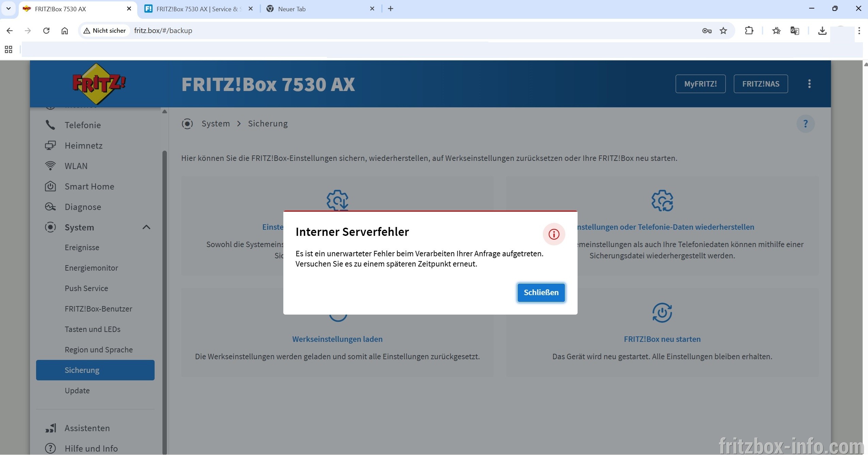Open the Chrome three-dot menu
Image resolution: width=868 pixels, height=455 pixels.
(859, 31)
